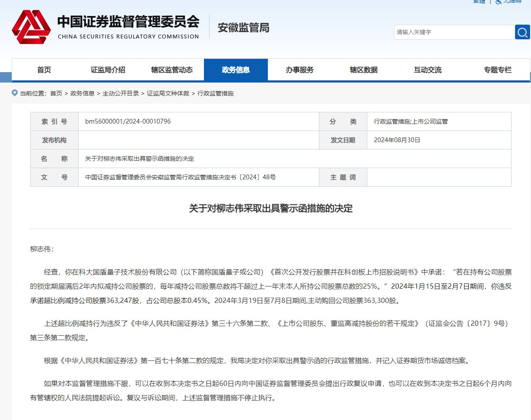The image size is (531, 420).
Task: Click the search magnifier icon
Action: pyautogui.click(x=522, y=32)
